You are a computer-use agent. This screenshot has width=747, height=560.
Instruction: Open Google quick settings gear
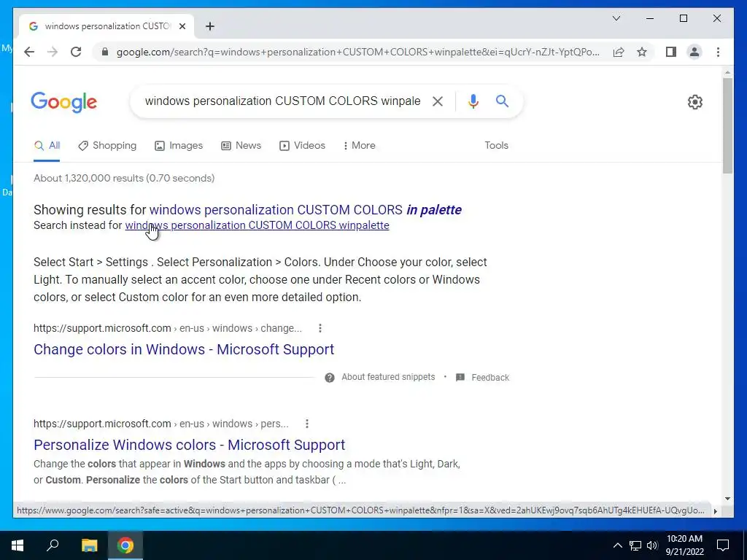point(695,102)
